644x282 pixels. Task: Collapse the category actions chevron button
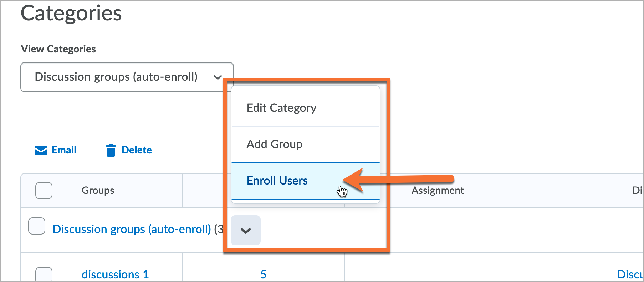(245, 231)
